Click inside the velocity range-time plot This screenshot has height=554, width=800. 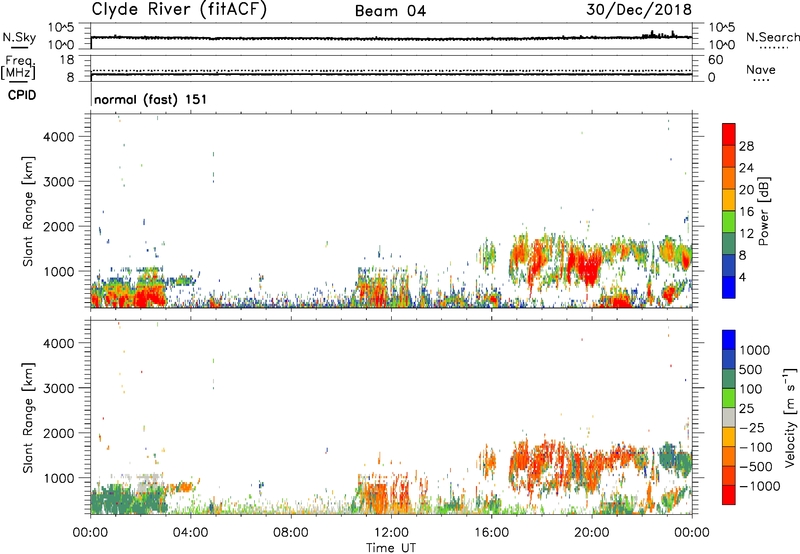[x=391, y=417]
